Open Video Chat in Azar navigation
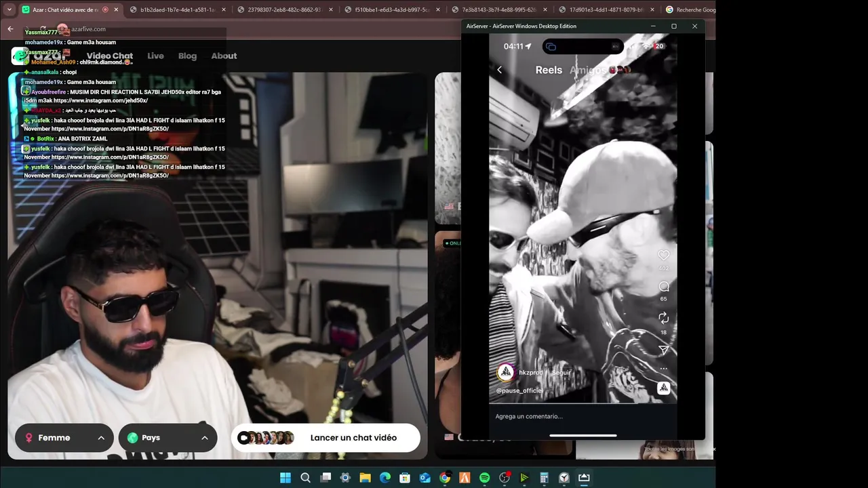 click(x=109, y=56)
